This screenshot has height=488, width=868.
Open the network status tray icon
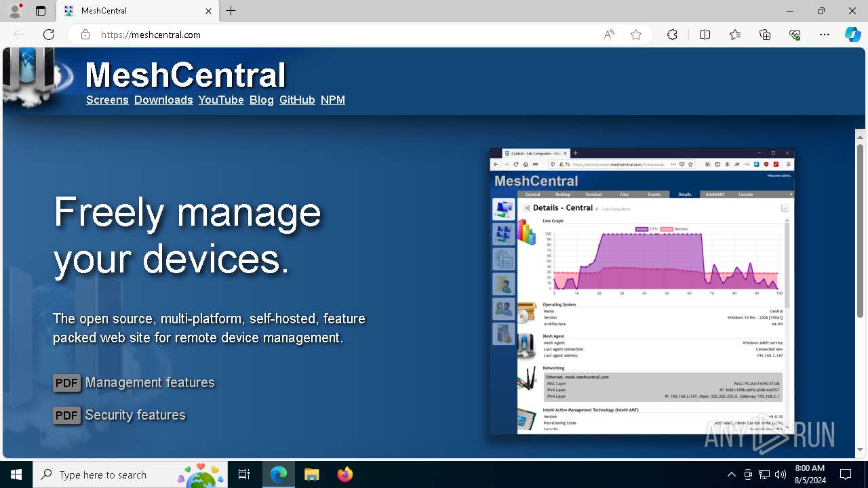coord(764,474)
